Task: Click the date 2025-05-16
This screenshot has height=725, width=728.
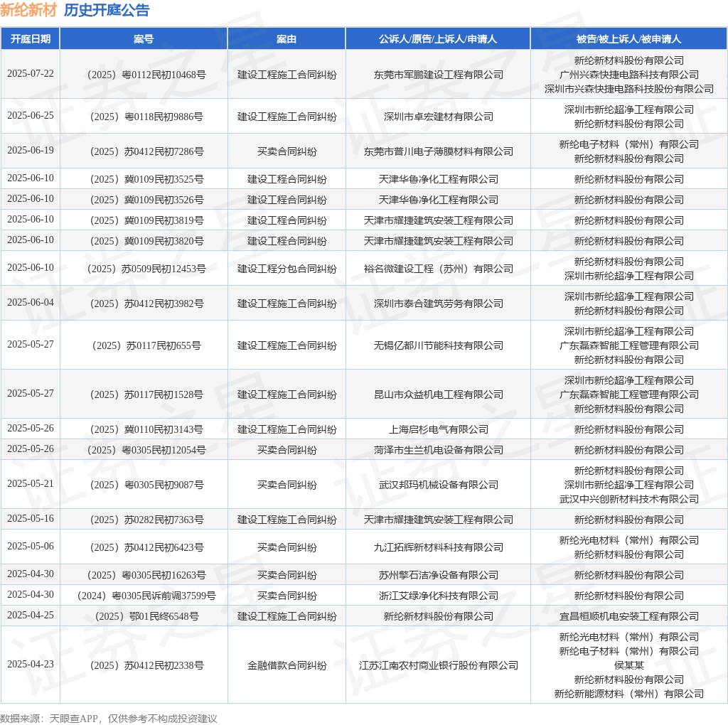Action: (x=31, y=518)
